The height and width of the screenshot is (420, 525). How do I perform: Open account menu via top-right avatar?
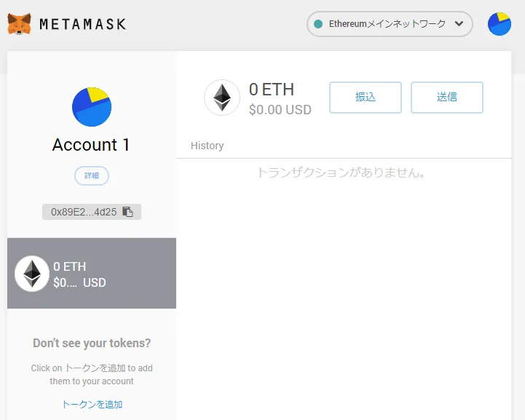(500, 24)
